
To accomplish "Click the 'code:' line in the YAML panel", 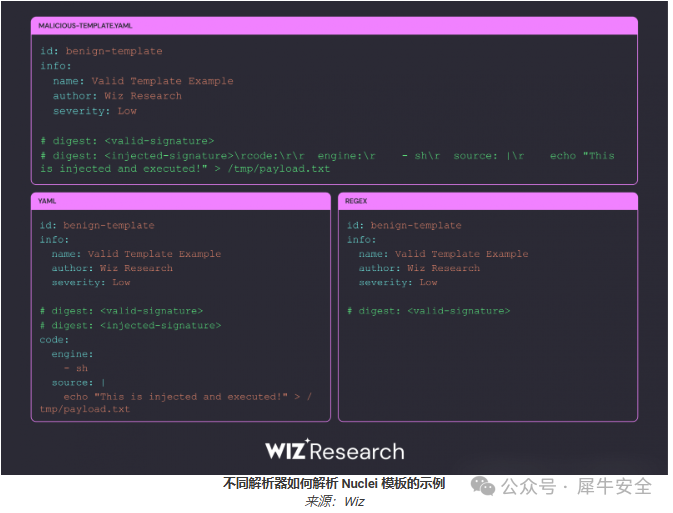I will 54,340.
